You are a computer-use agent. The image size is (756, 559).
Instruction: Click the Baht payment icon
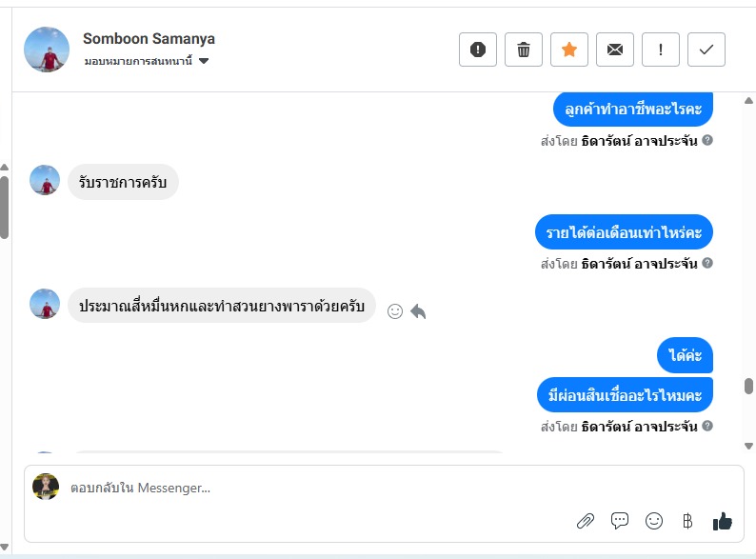point(687,521)
